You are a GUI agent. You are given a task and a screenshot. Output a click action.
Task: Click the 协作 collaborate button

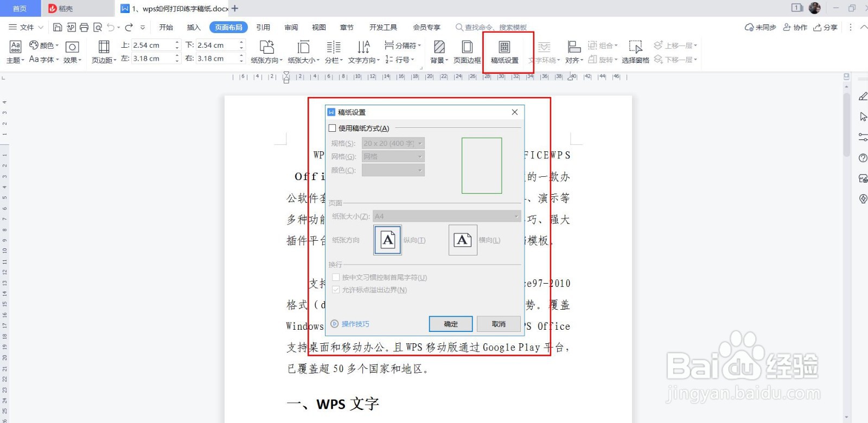pos(795,27)
